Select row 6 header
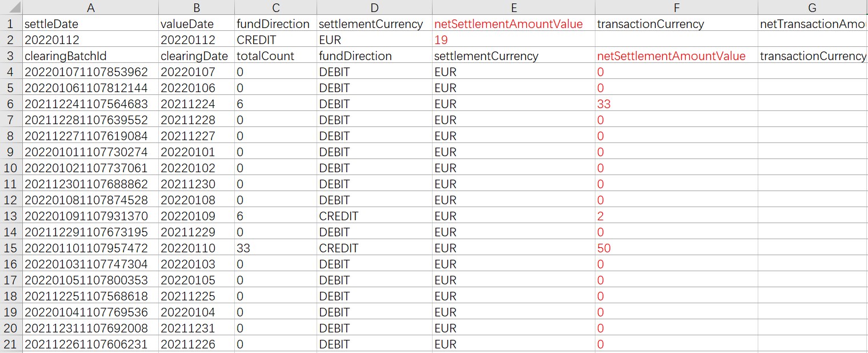 pyautogui.click(x=11, y=104)
